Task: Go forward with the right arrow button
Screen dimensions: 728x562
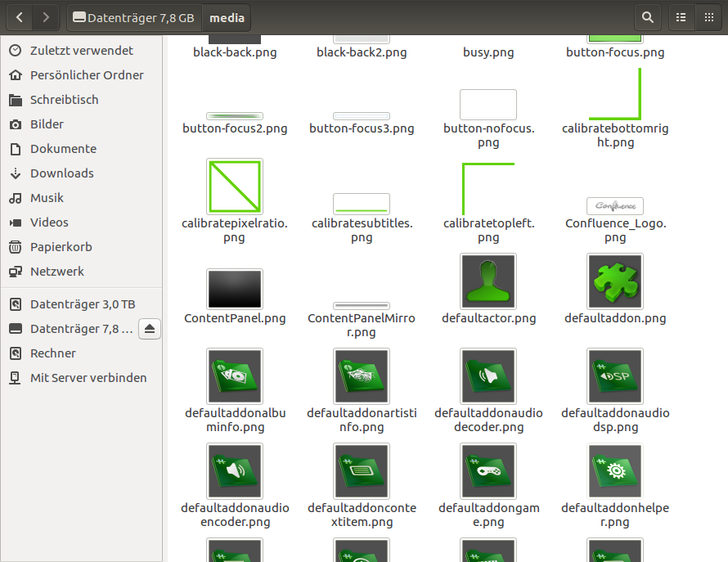Action: point(46,18)
